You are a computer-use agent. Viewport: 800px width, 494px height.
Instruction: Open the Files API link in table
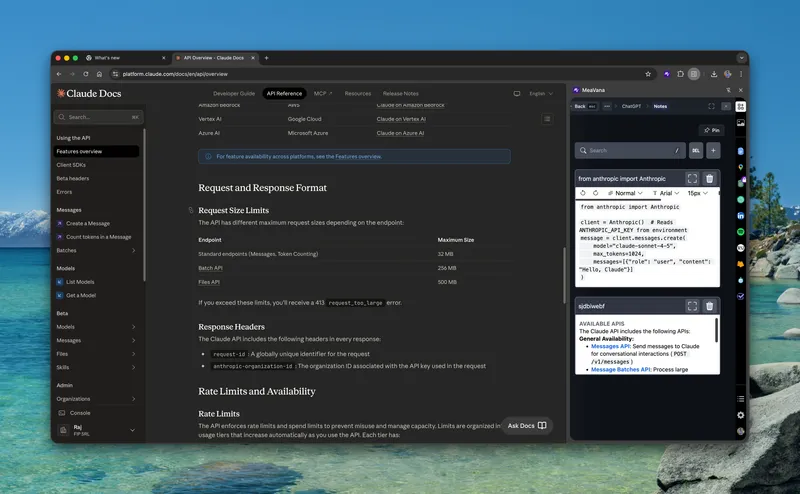coord(209,282)
